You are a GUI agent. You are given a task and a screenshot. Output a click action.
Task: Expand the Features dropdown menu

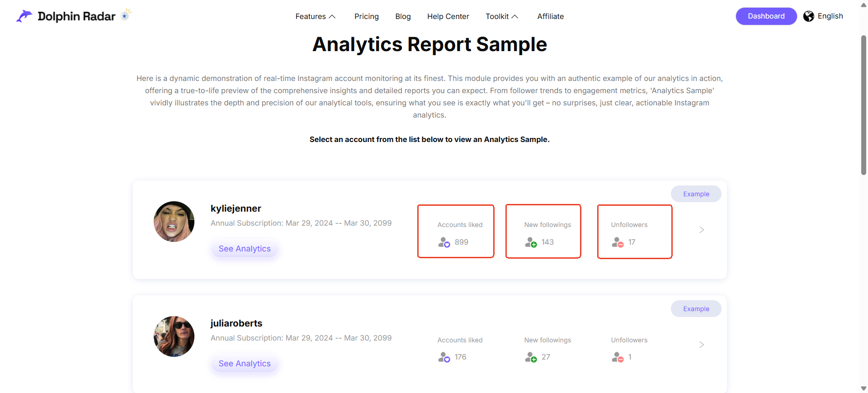pyautogui.click(x=316, y=16)
